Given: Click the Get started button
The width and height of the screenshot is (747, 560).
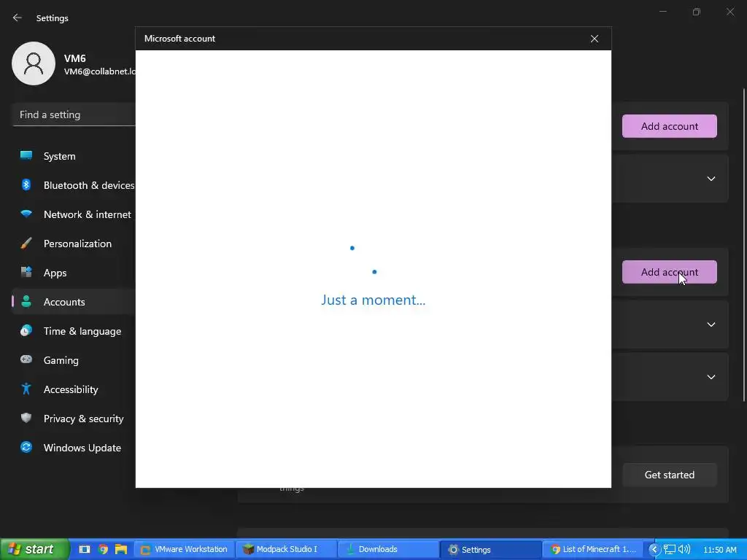Looking at the screenshot, I should (x=670, y=475).
